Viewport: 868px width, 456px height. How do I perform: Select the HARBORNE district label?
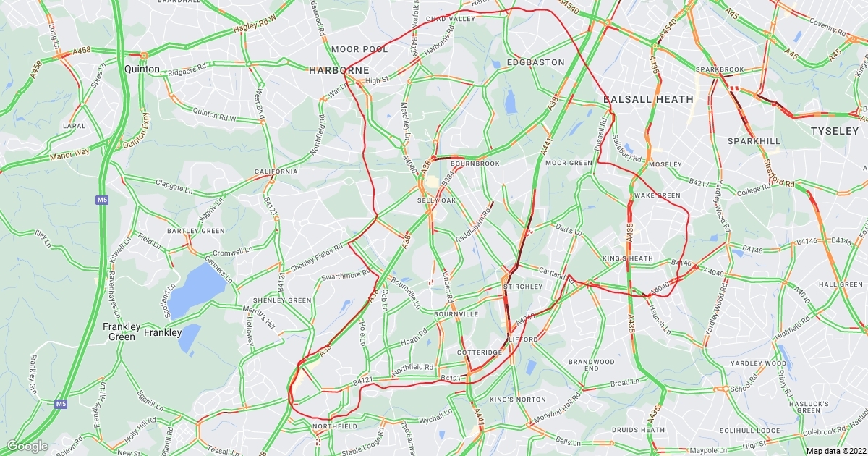[339, 70]
